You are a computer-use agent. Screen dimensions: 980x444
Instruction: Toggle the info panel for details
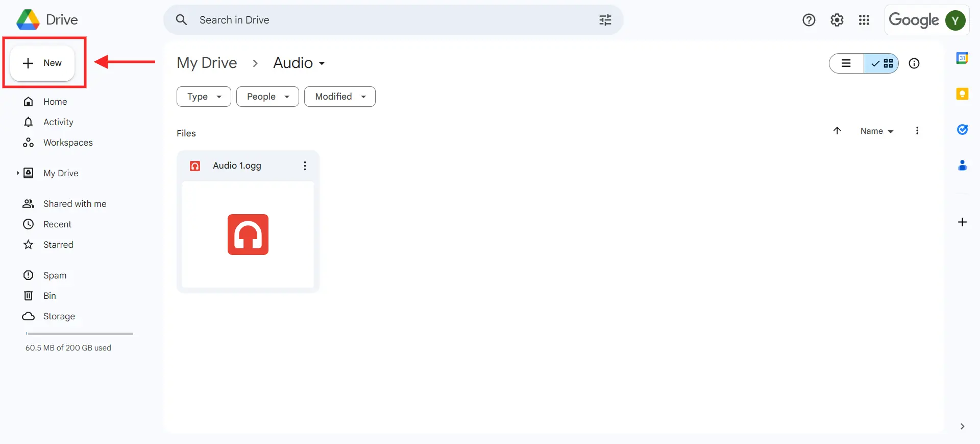[914, 63]
